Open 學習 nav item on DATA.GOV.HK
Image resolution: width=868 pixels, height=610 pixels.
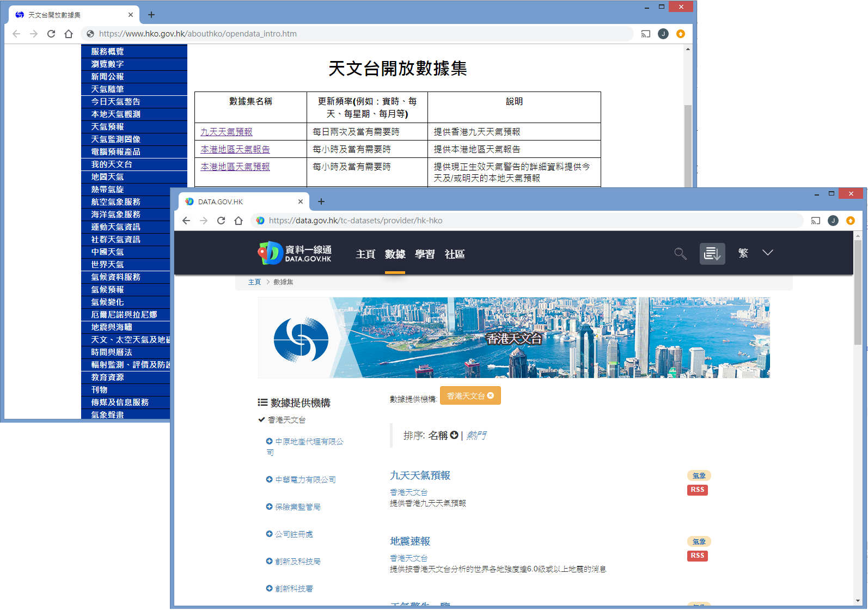425,254
